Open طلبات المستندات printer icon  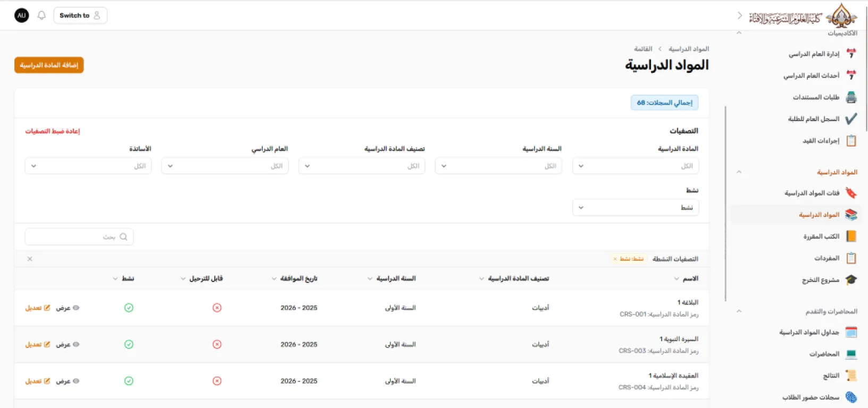pos(851,97)
